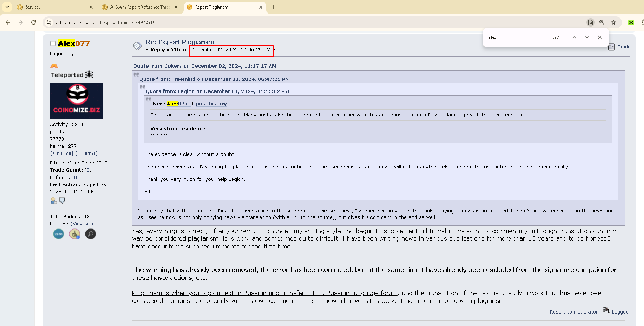The width and height of the screenshot is (644, 326).
Task: Close the find bar
Action: (x=600, y=37)
